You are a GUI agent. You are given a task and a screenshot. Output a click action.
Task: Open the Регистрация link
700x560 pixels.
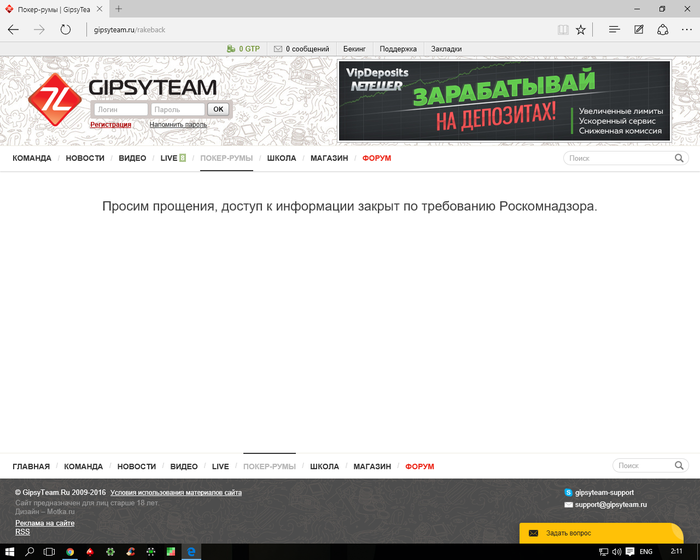[111, 125]
